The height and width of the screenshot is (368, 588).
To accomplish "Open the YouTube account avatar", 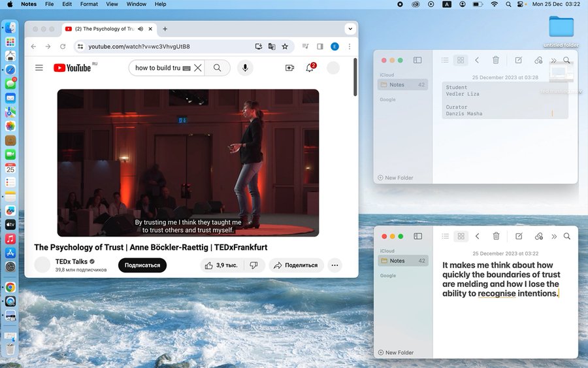I will coord(333,68).
